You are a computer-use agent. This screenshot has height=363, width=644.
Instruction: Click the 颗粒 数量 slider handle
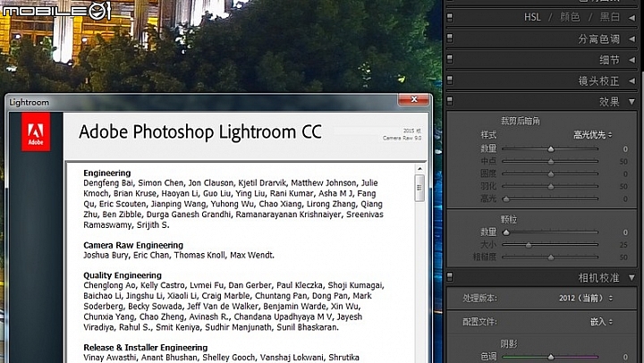[506, 232]
